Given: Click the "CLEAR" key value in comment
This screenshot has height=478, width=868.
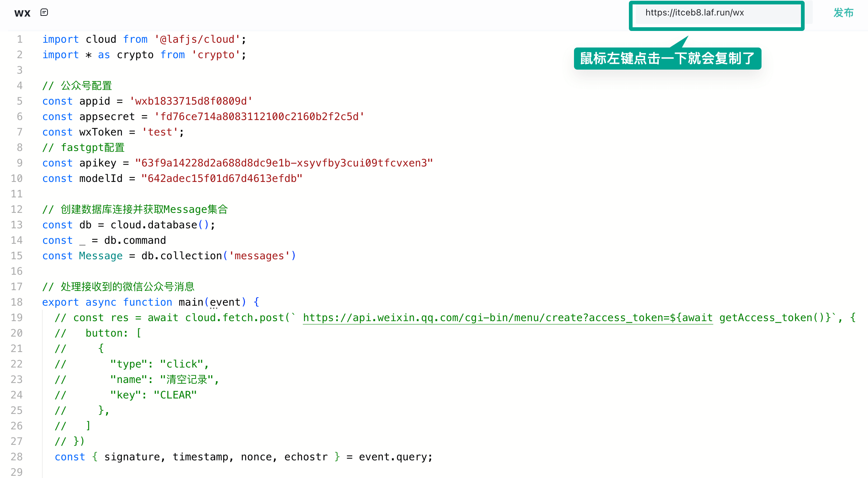Looking at the screenshot, I should coord(175,395).
